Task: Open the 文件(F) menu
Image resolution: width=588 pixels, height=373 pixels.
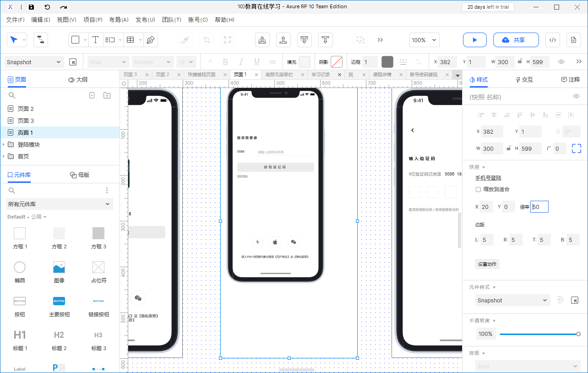Action: (x=16, y=20)
